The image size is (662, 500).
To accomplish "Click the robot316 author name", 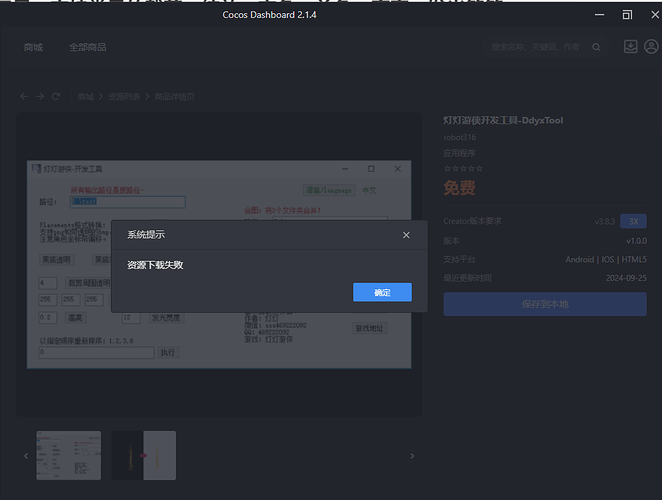I will pos(459,137).
